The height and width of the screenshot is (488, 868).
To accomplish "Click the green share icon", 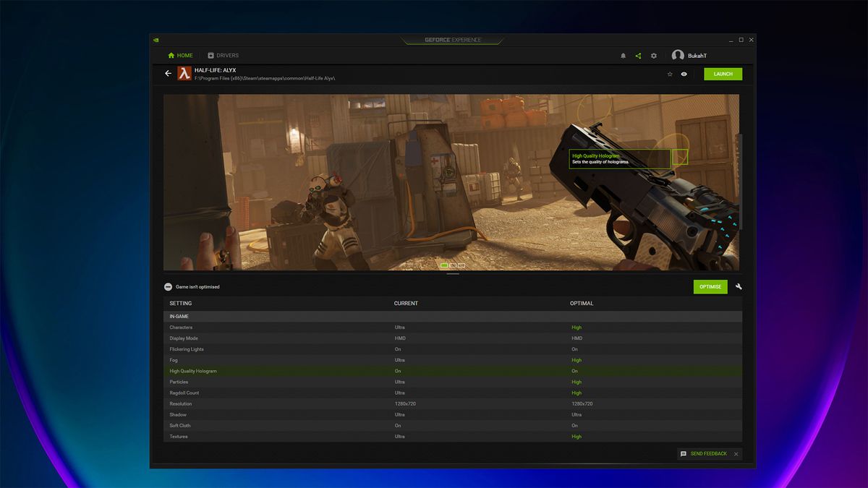I will (638, 55).
